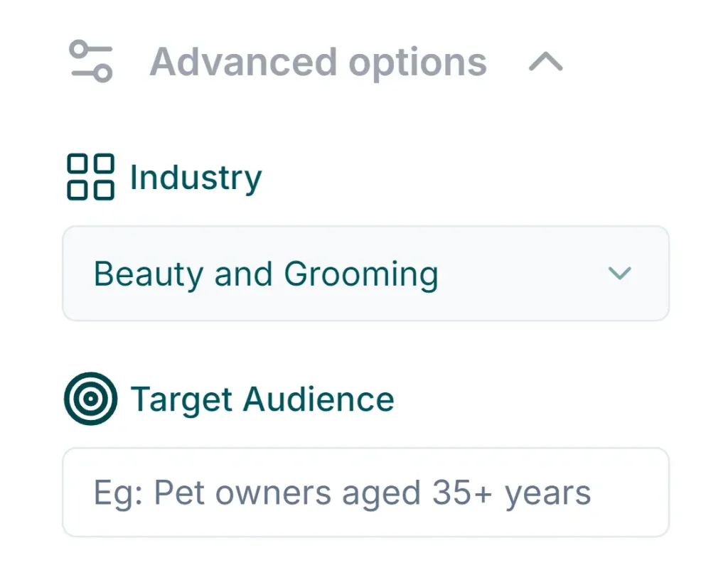This screenshot has width=728, height=575.
Task: Click the Beauty and Grooming text value
Action: click(267, 274)
